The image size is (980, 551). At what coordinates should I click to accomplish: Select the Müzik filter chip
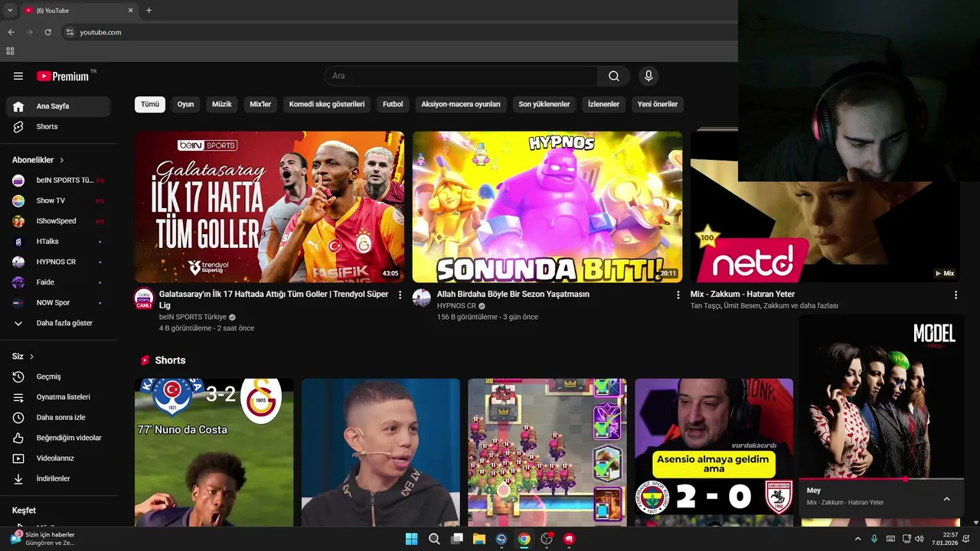pyautogui.click(x=222, y=104)
